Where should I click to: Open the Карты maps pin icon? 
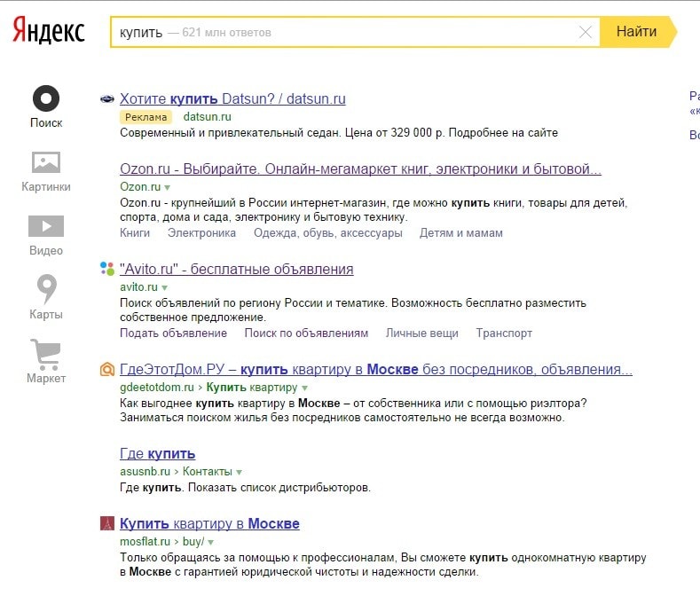tap(46, 289)
